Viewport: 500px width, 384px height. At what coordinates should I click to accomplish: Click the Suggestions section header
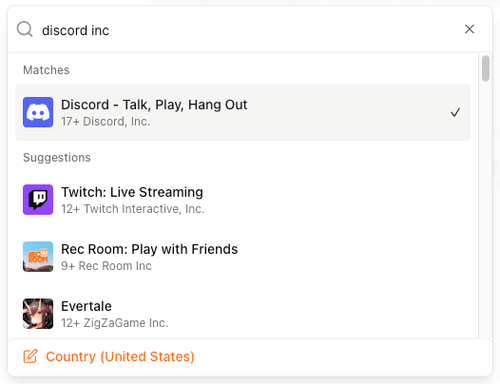click(57, 157)
